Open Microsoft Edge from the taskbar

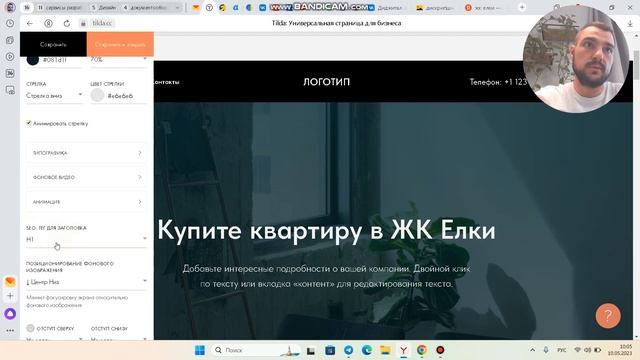click(x=367, y=350)
